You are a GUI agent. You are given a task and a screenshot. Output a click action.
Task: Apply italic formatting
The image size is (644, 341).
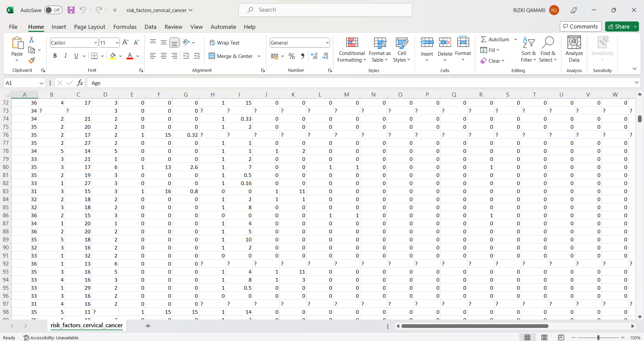tap(66, 56)
